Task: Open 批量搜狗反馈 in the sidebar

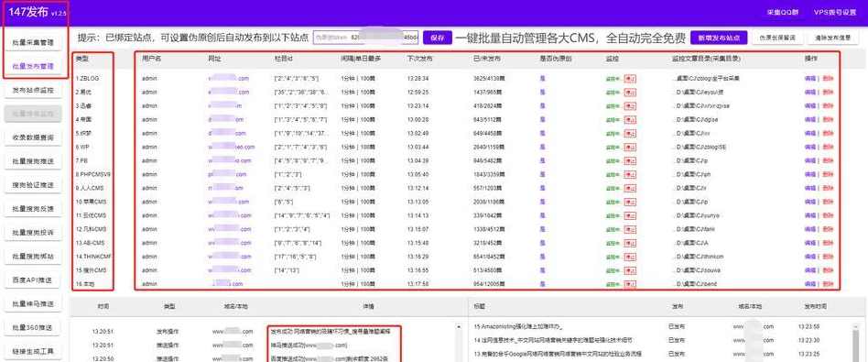Action: pos(33,209)
